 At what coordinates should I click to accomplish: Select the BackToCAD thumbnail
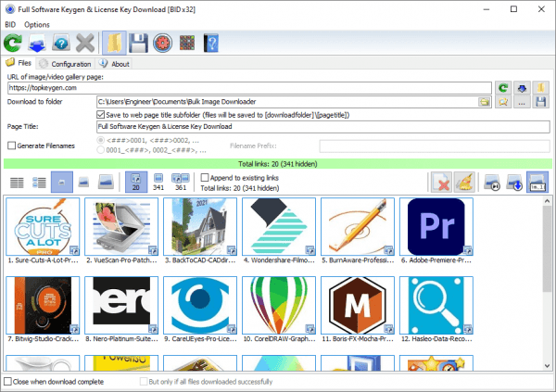coord(200,227)
